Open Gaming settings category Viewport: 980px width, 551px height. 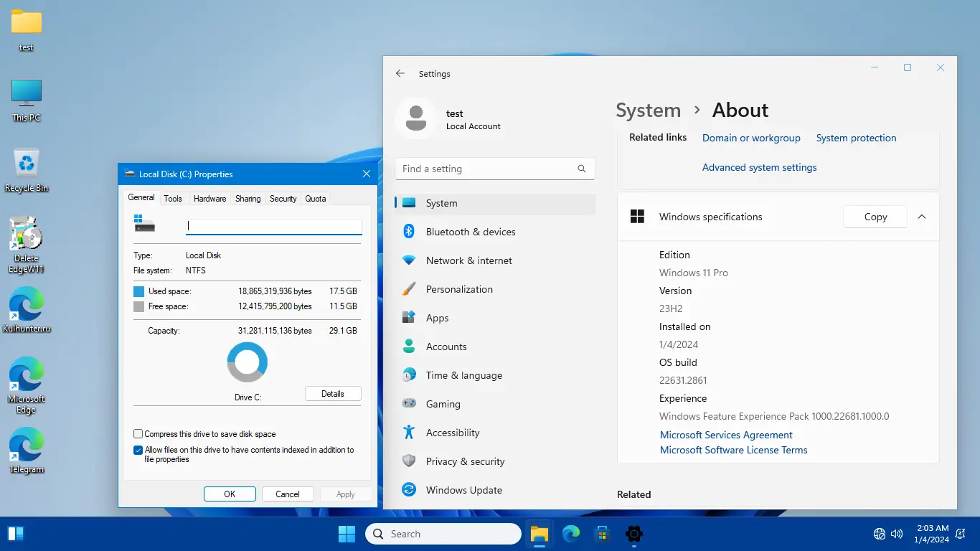(495, 404)
